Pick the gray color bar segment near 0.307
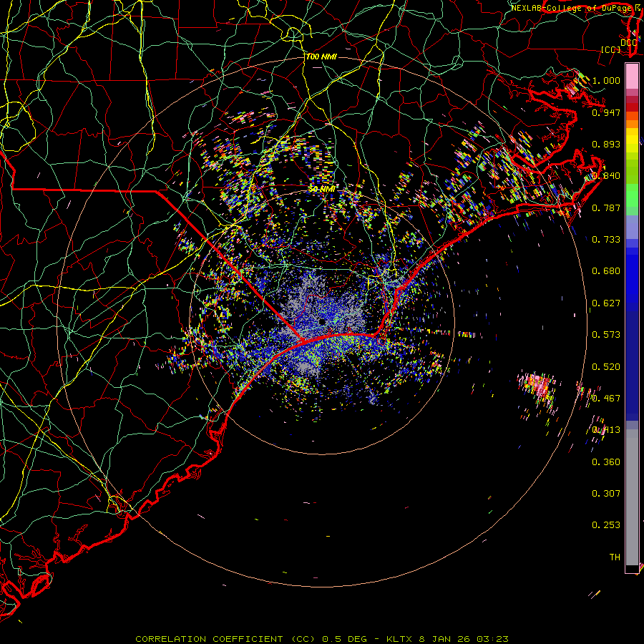This screenshot has height=644, width=644. click(632, 497)
